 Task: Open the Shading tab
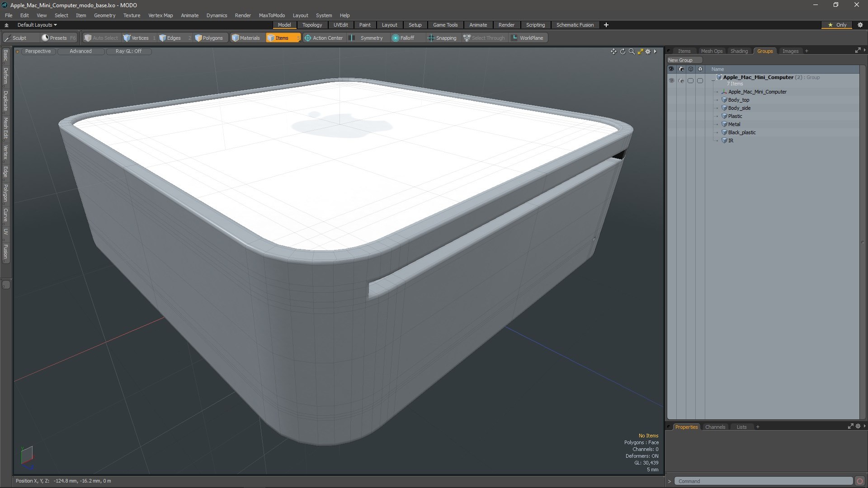739,51
